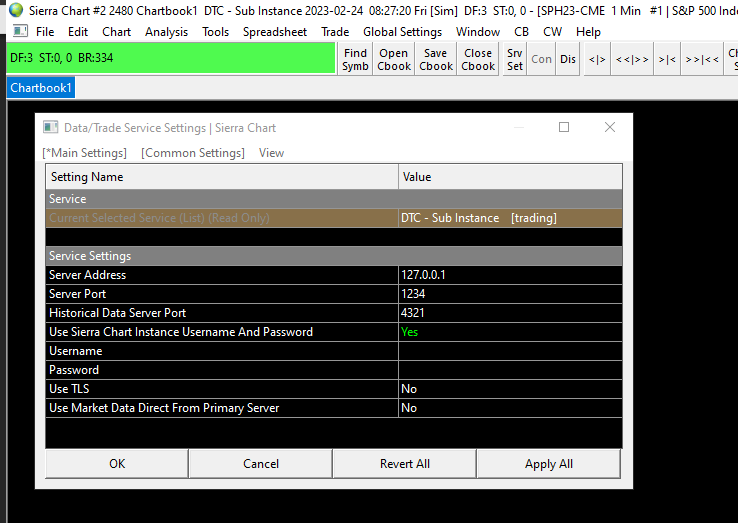738x523 pixels.
Task: Open the File menu
Action: click(x=45, y=32)
